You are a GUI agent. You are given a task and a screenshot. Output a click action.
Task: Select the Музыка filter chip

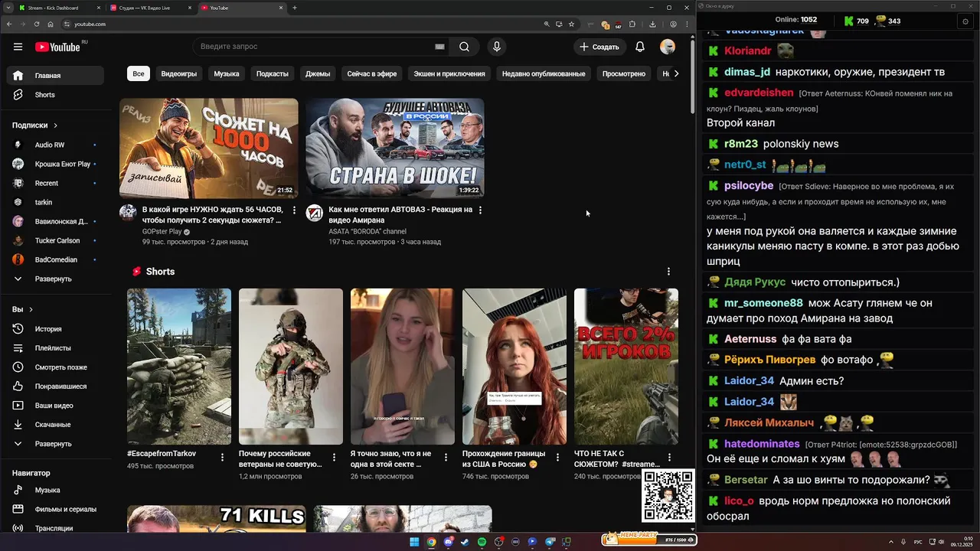[227, 74]
